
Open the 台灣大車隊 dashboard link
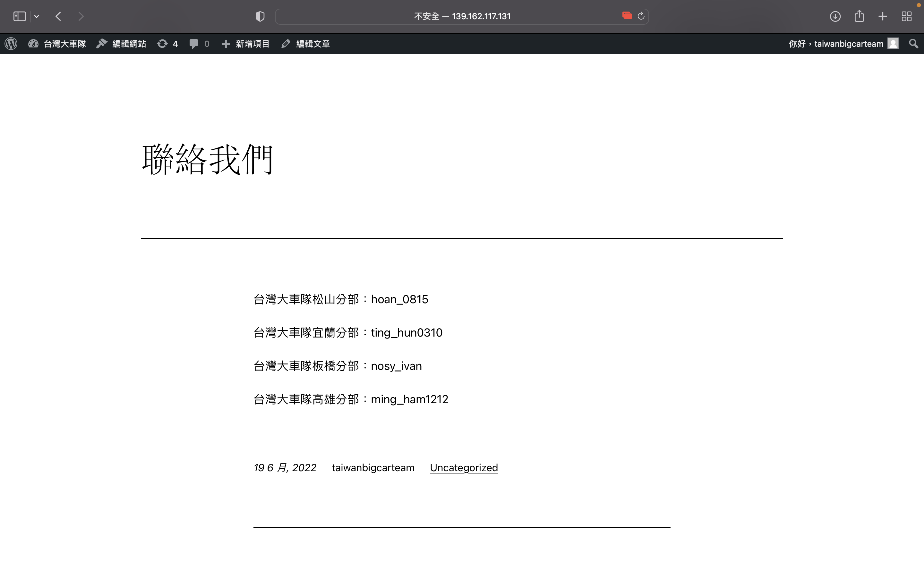coord(57,44)
